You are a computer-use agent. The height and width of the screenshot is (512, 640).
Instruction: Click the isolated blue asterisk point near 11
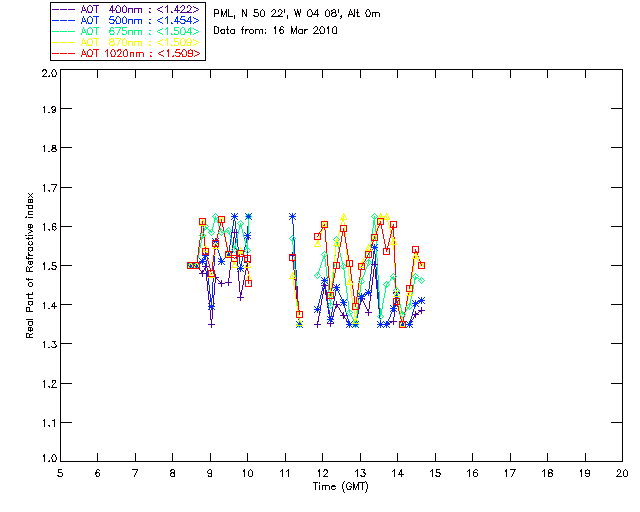tap(292, 217)
